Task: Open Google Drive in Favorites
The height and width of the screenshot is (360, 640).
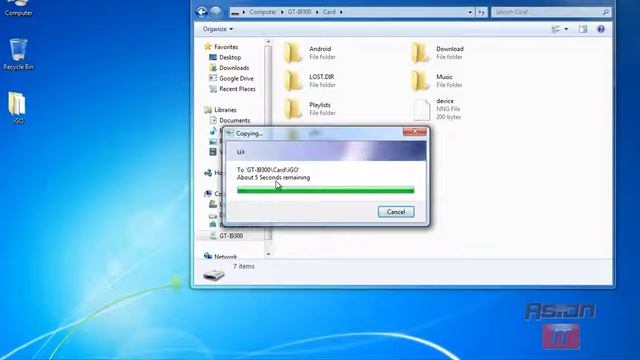Action: tap(236, 78)
